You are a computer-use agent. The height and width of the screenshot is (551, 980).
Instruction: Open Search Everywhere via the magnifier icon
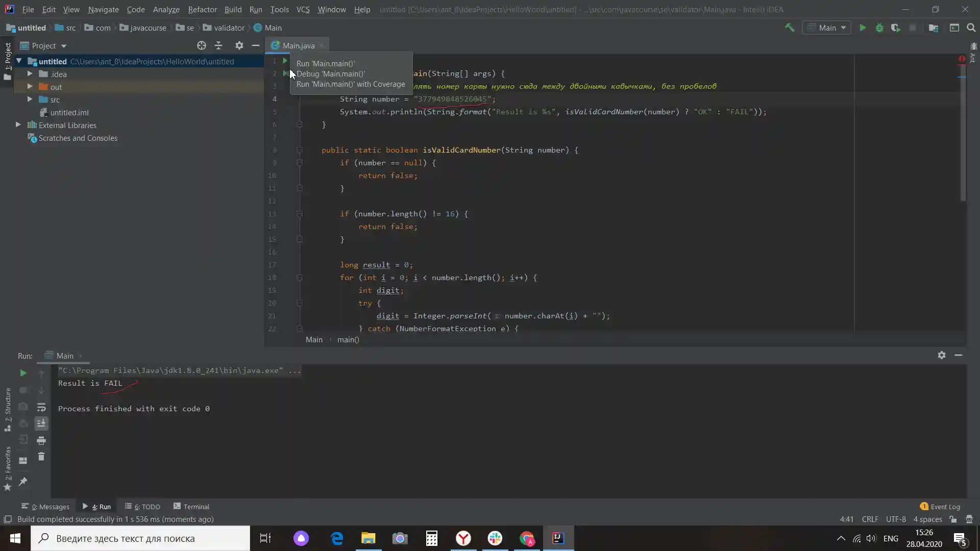(971, 28)
